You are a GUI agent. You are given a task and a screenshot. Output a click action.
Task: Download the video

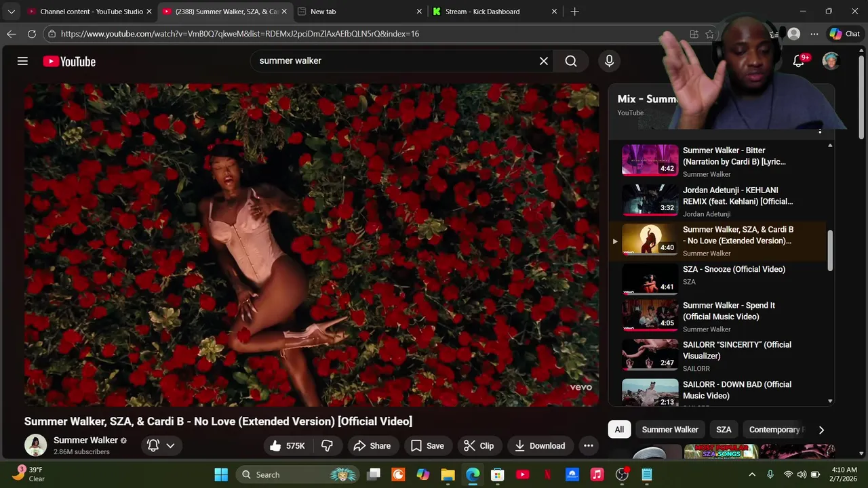540,445
